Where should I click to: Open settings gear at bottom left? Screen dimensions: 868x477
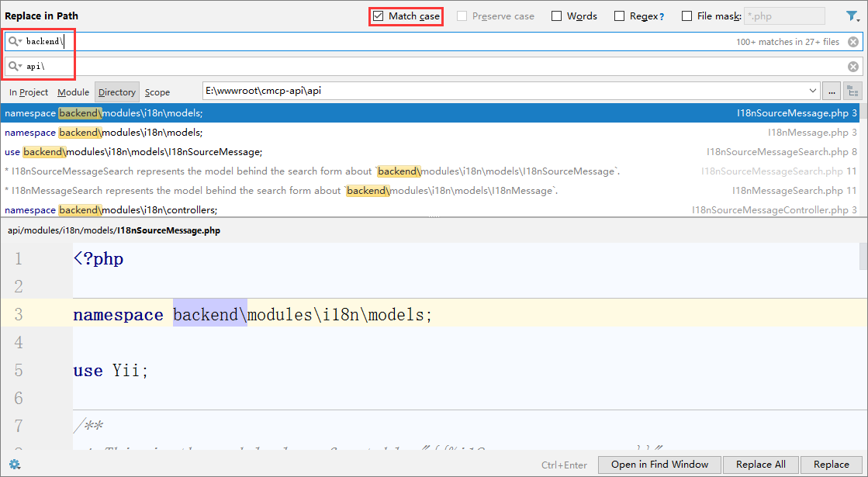point(14,465)
